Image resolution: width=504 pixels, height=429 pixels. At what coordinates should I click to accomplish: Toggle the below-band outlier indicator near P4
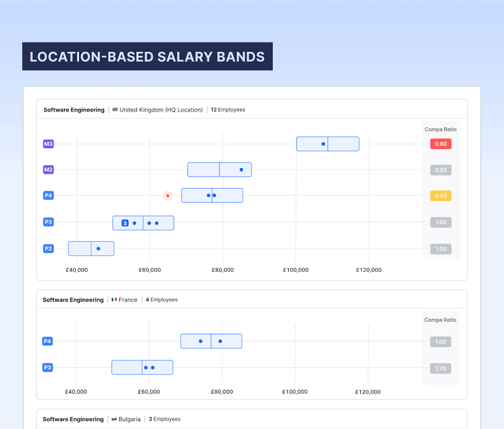tap(168, 195)
